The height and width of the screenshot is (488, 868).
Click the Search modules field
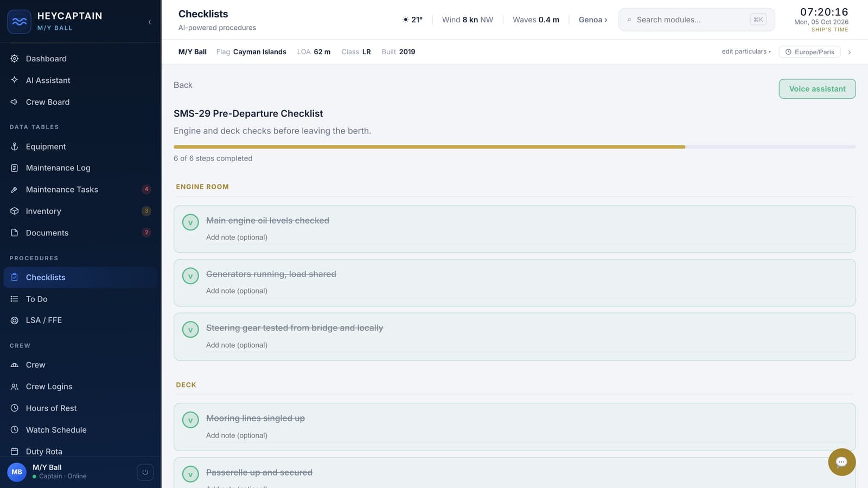[697, 20]
